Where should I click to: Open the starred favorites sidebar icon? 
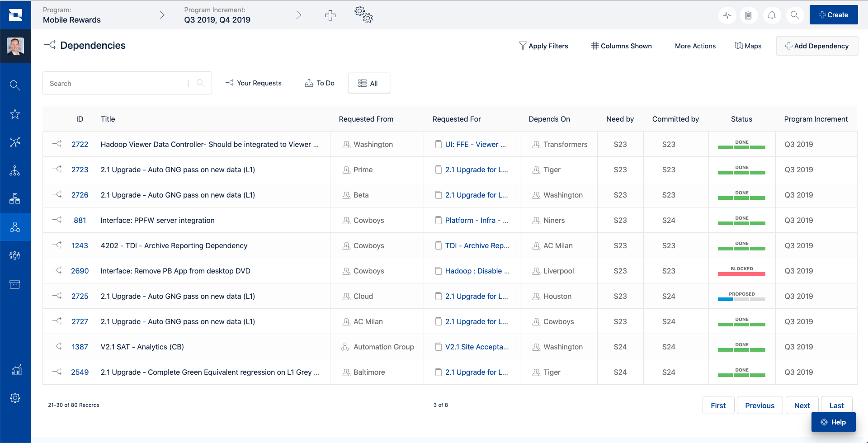[x=15, y=114]
